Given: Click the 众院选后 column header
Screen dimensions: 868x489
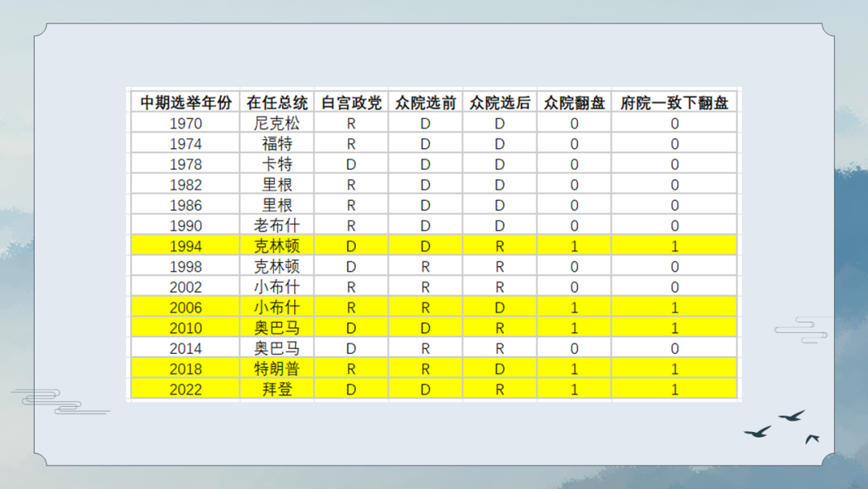Looking at the screenshot, I should pyautogui.click(x=499, y=102).
